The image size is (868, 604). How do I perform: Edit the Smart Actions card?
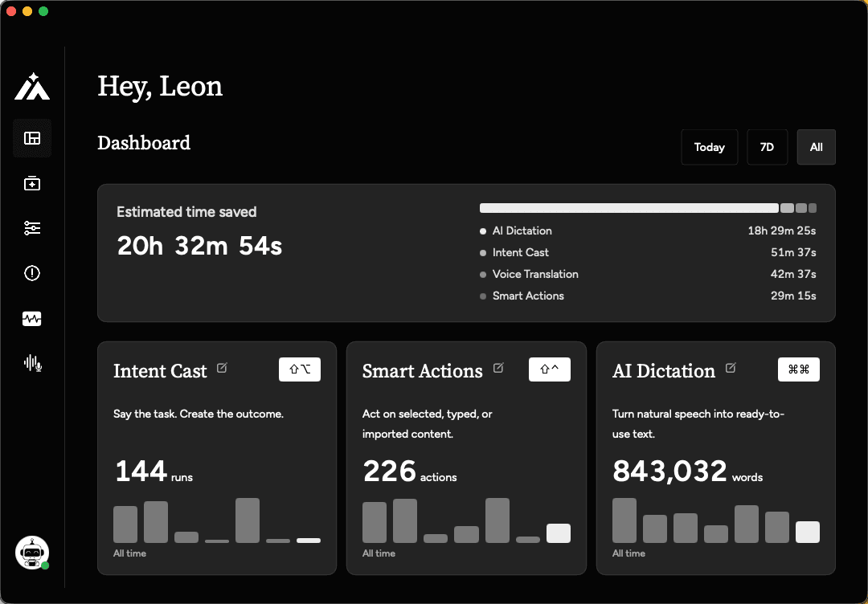tap(498, 368)
